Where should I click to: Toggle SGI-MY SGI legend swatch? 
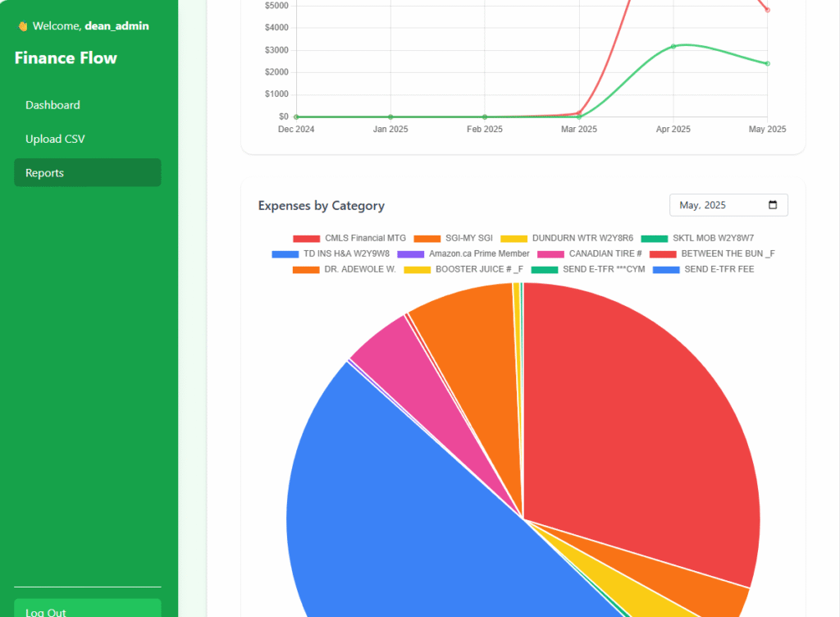click(x=427, y=238)
